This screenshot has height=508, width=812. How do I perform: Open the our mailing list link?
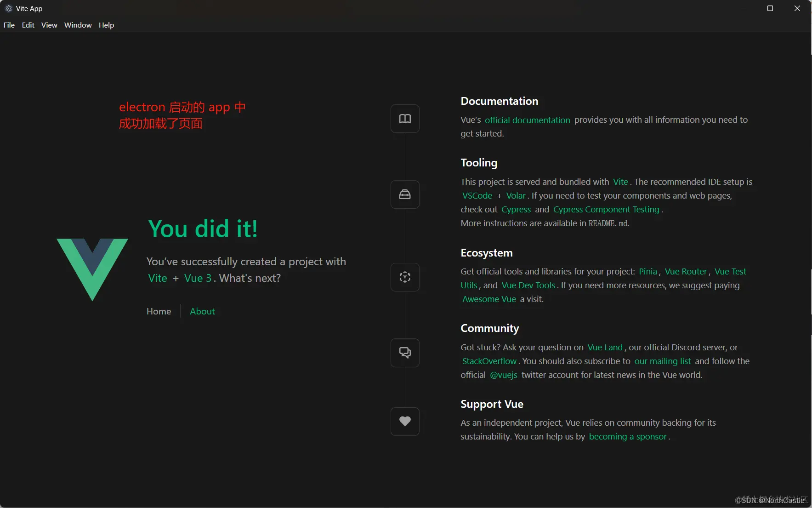point(663,361)
